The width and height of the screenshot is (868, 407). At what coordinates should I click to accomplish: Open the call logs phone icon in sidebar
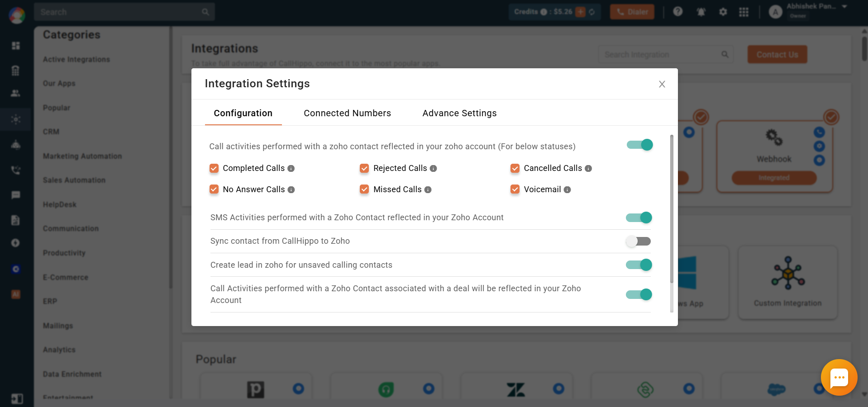(16, 170)
